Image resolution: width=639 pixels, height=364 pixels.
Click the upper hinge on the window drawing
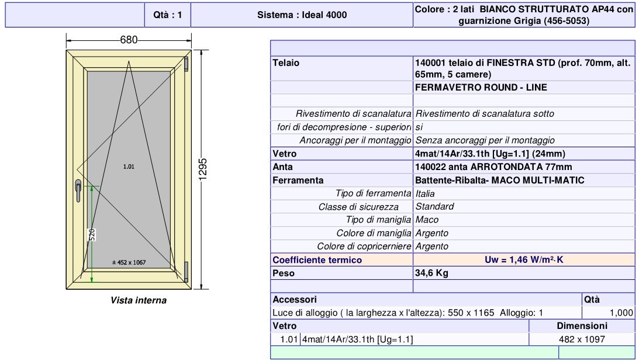click(186, 64)
